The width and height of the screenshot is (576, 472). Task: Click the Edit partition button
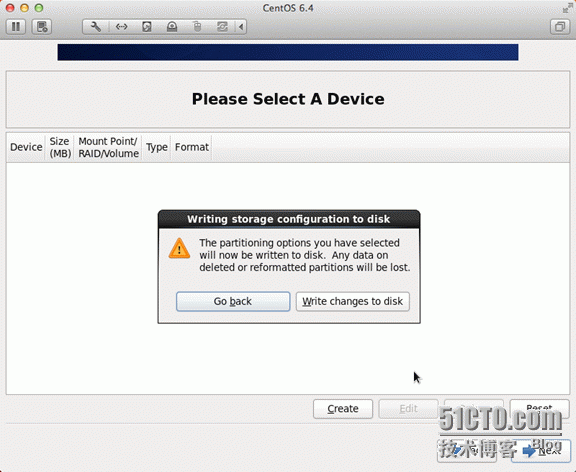pos(408,409)
